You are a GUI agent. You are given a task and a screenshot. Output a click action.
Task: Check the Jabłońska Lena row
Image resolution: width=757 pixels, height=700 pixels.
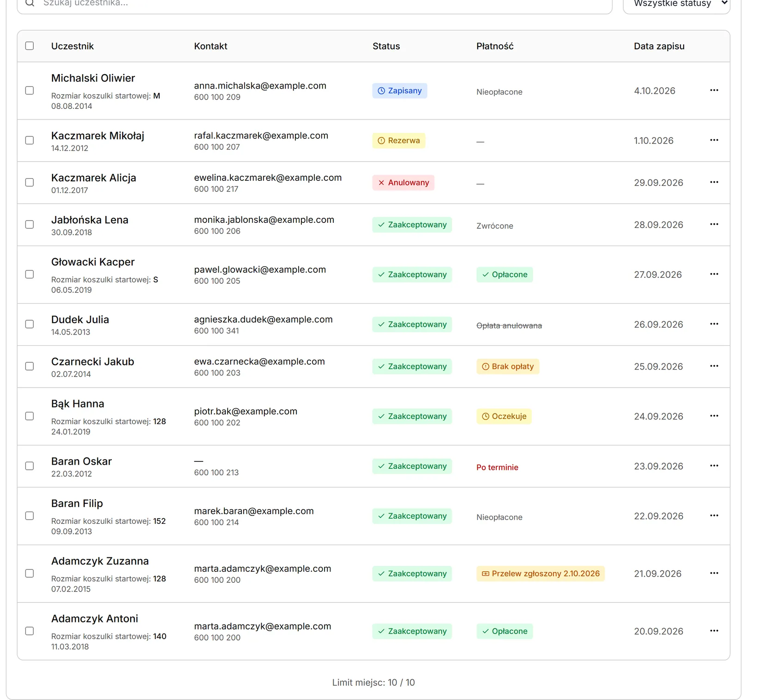[x=30, y=224]
